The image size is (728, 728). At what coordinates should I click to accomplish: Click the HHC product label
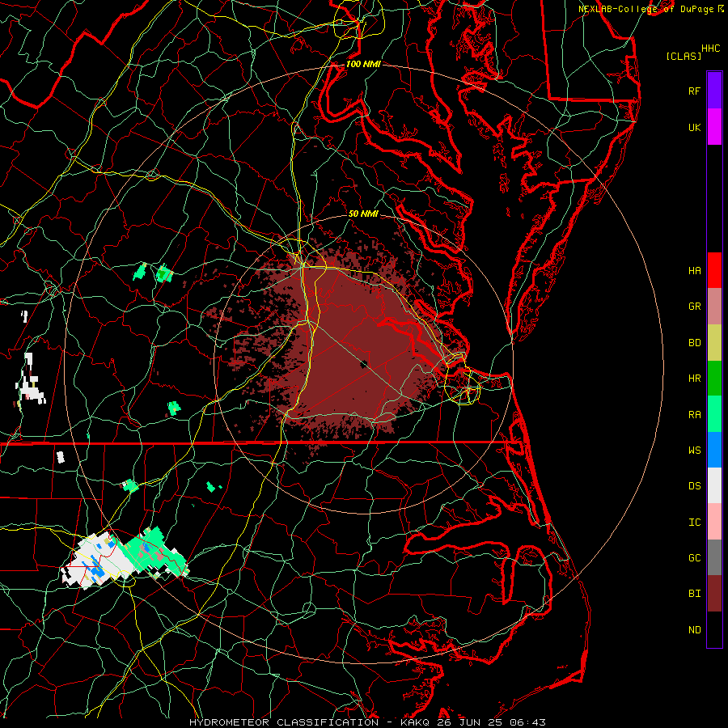click(x=711, y=49)
